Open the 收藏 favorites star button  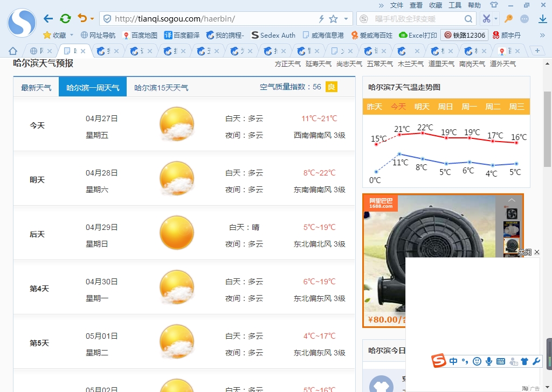(x=54, y=35)
